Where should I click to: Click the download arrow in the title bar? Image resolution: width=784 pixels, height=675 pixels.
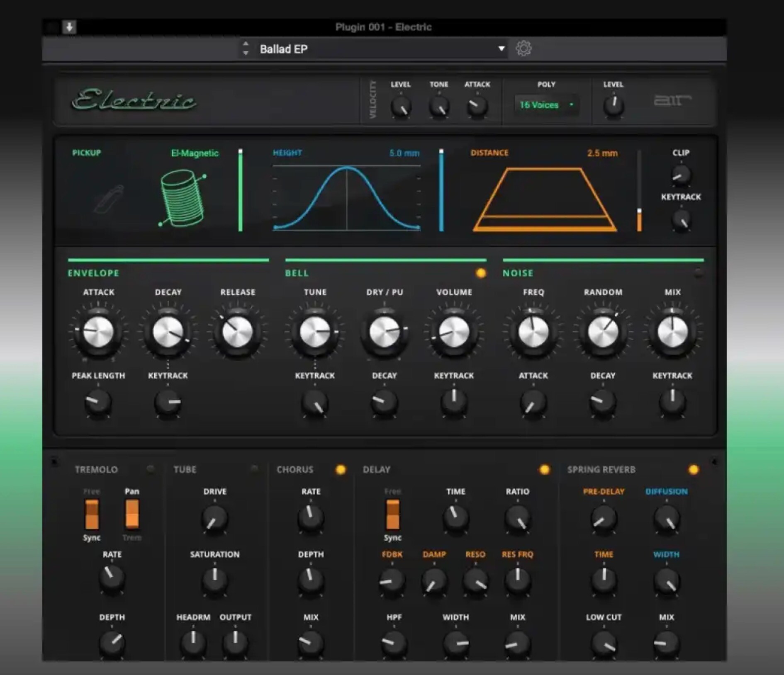click(x=68, y=27)
